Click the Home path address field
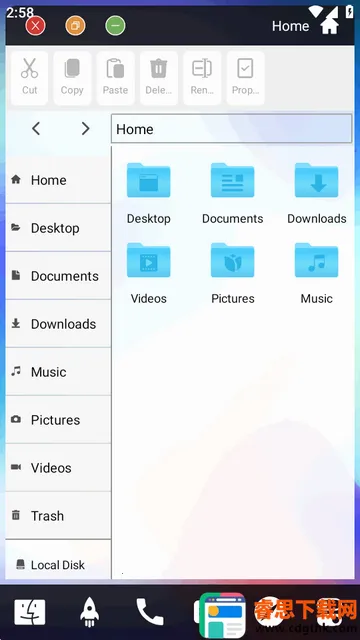The height and width of the screenshot is (640, 360). click(x=231, y=129)
